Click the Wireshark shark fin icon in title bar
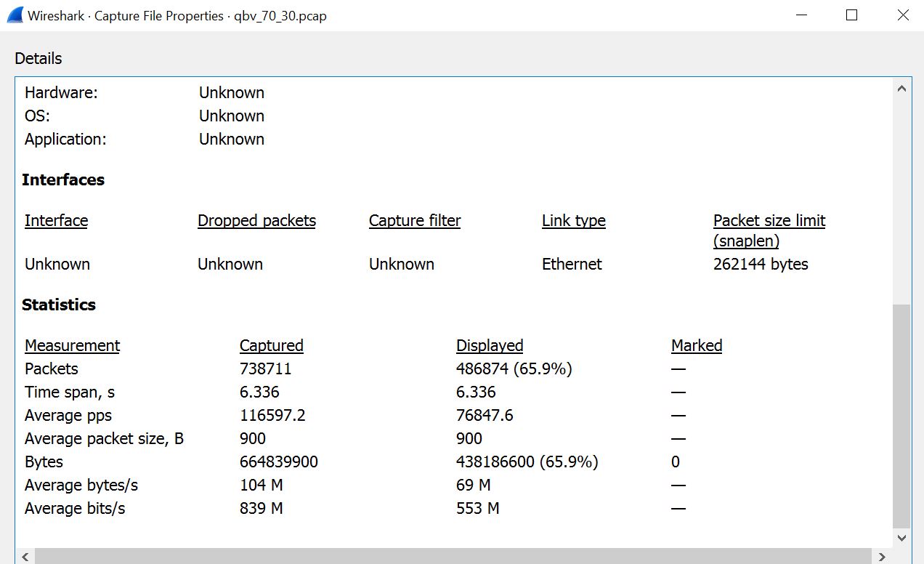 point(15,15)
